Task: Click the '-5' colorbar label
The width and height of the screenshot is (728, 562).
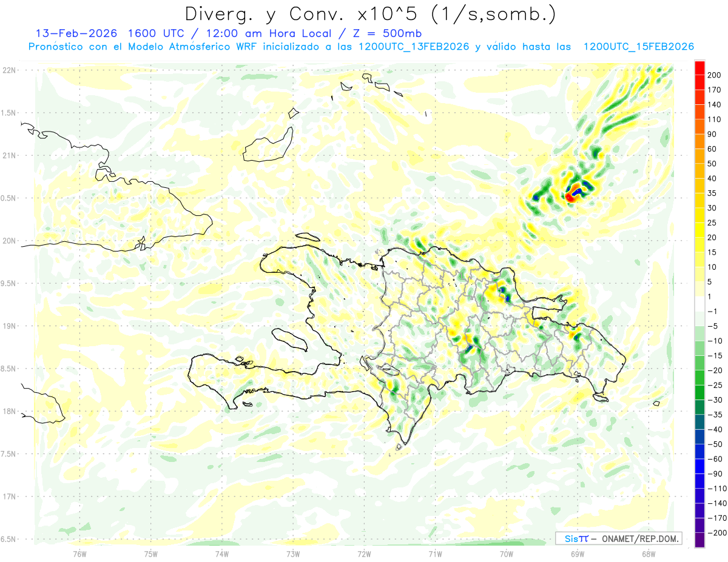Action: click(x=714, y=326)
